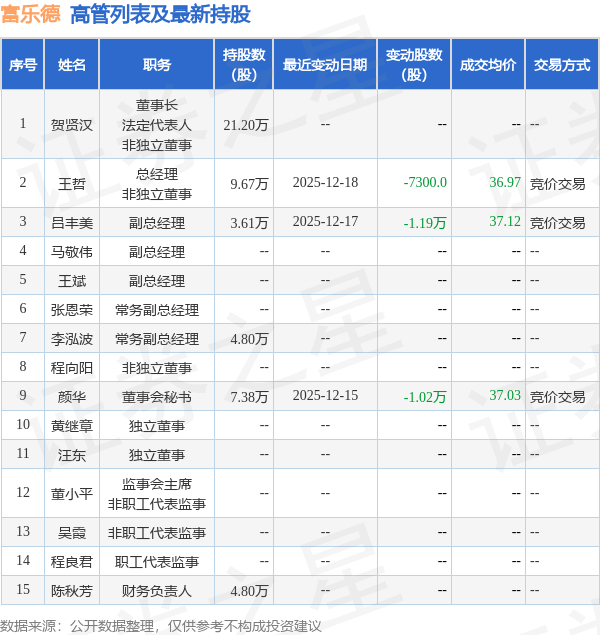Click row number 15
This screenshot has width=600, height=635.
[23, 589]
